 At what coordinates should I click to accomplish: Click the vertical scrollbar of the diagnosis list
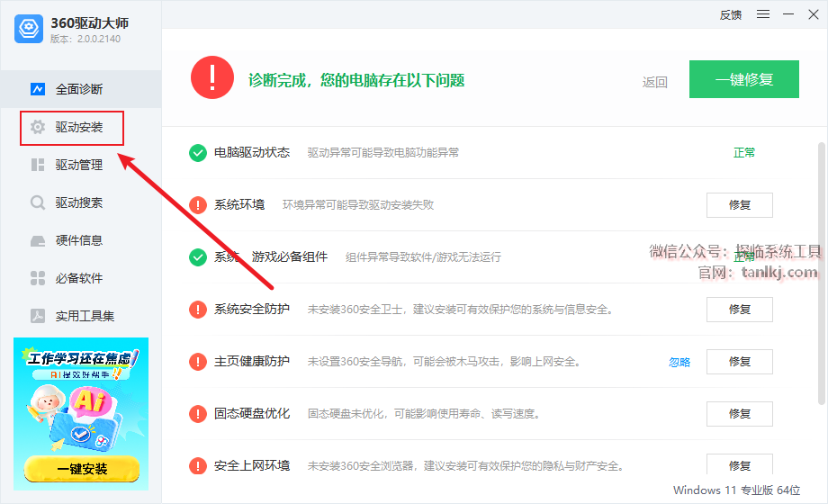coord(822,274)
